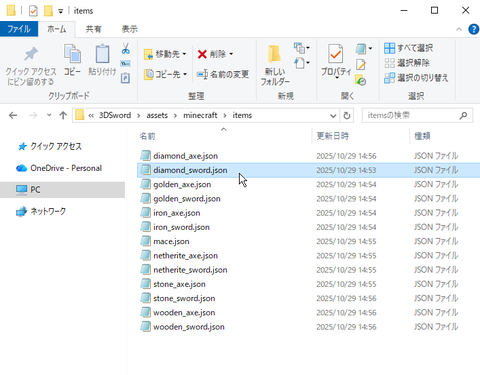This screenshot has height=375, width=480.
Task: Select golden_axe.json file
Action: 182,184
